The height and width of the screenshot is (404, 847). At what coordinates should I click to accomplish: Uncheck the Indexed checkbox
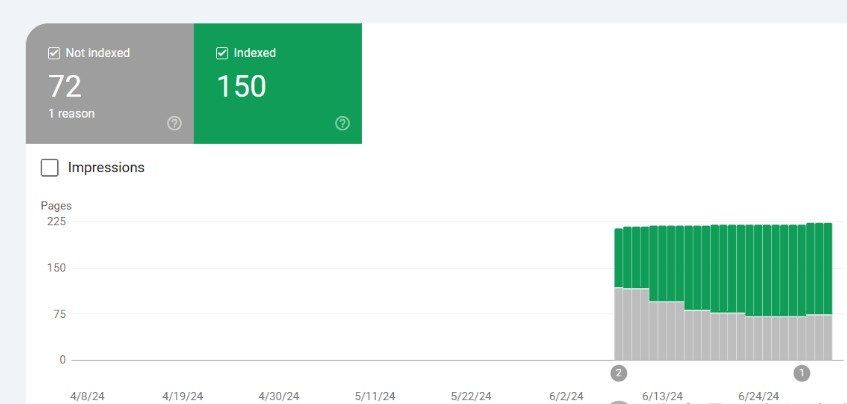(x=221, y=53)
